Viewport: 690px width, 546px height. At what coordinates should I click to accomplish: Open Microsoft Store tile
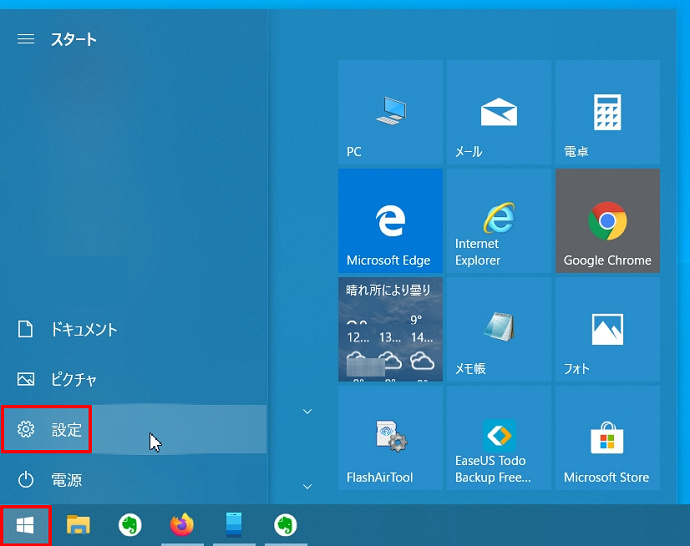(x=607, y=438)
